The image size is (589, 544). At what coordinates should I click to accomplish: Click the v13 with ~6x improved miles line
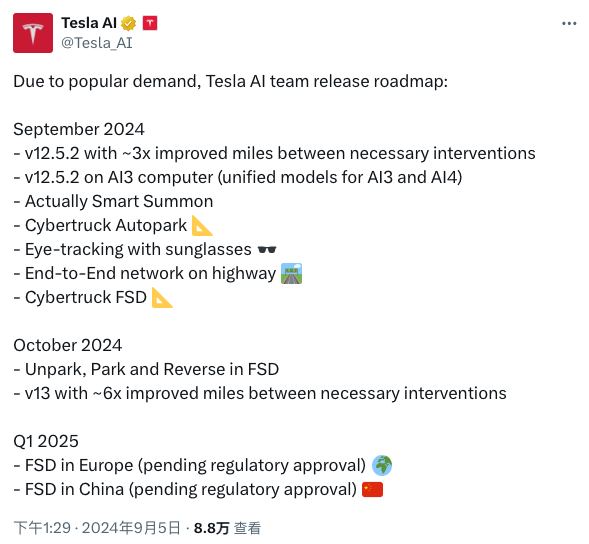(260, 393)
